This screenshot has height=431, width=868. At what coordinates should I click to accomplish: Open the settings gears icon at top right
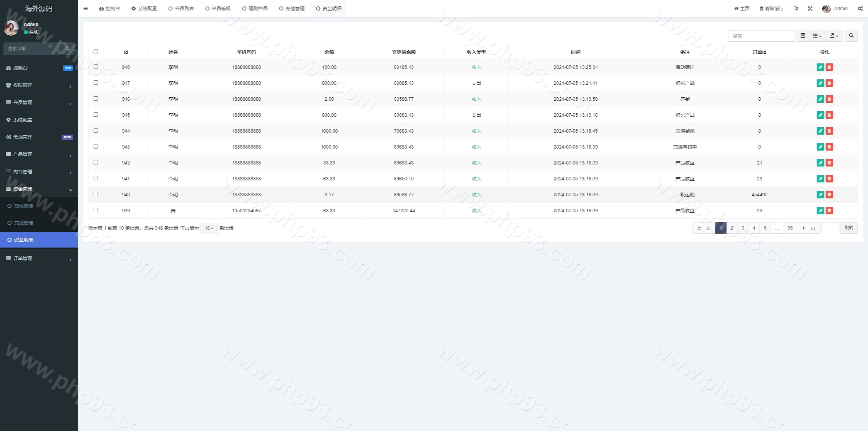click(860, 8)
